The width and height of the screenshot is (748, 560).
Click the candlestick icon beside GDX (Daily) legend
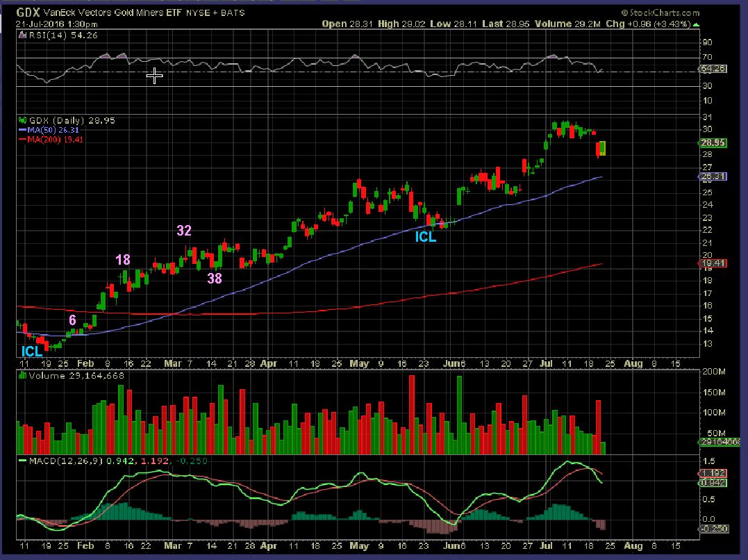click(x=22, y=120)
